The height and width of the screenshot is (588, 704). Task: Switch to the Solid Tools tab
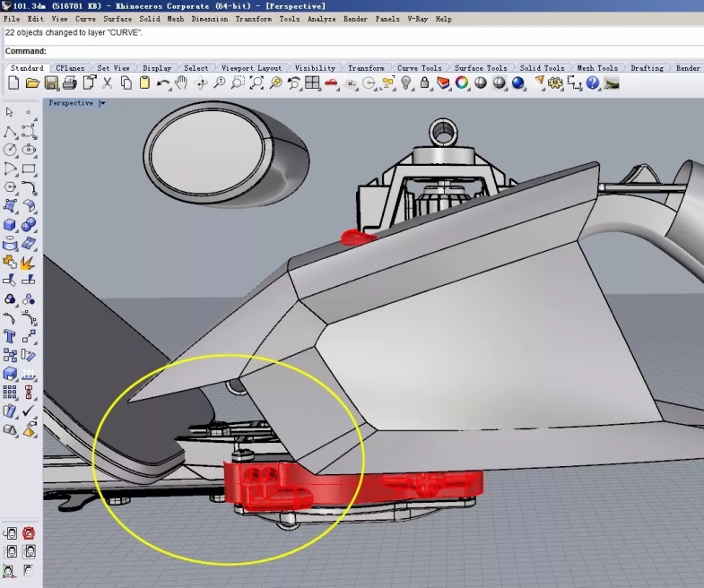pyautogui.click(x=542, y=68)
